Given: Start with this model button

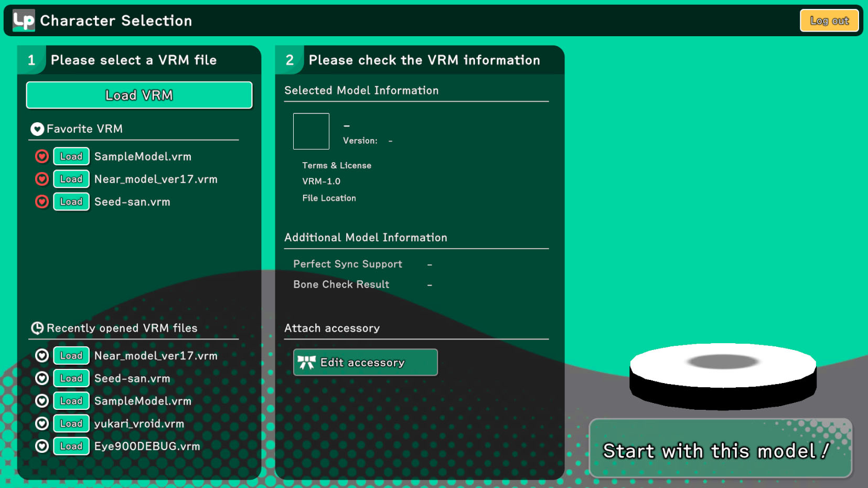Looking at the screenshot, I should pos(720,449).
